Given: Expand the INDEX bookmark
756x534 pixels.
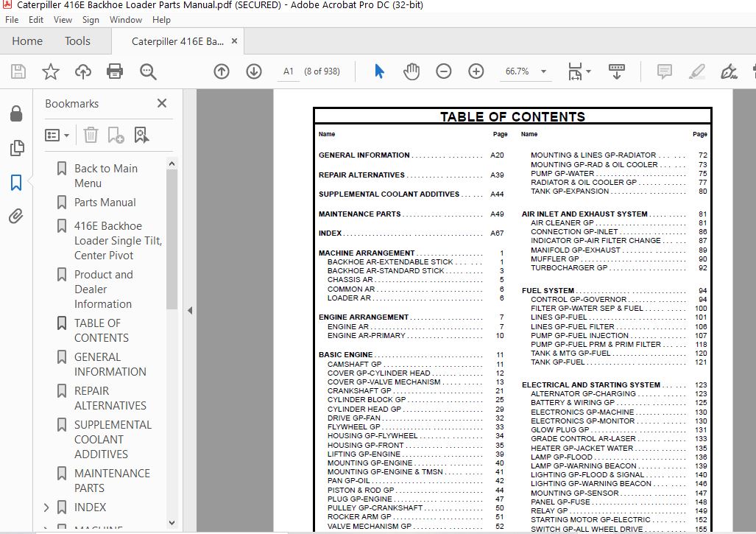Looking at the screenshot, I should (46, 507).
